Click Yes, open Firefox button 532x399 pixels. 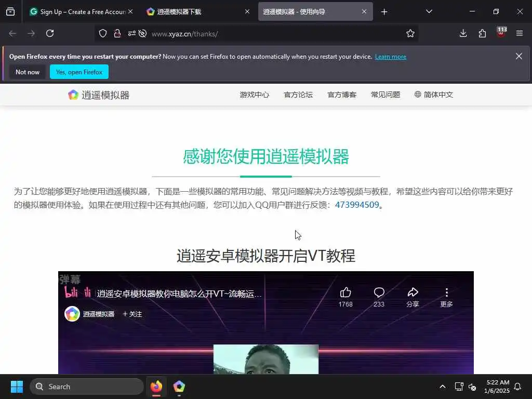pyautogui.click(x=79, y=72)
